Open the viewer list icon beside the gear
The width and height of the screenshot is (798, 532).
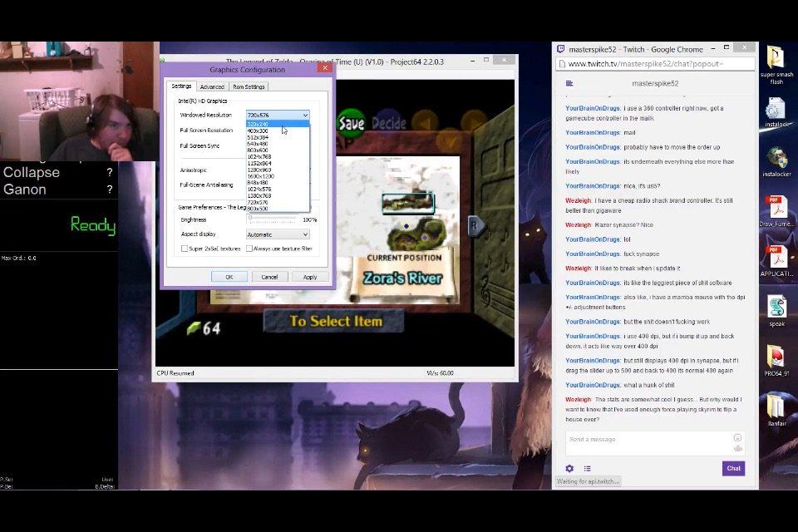[588, 468]
